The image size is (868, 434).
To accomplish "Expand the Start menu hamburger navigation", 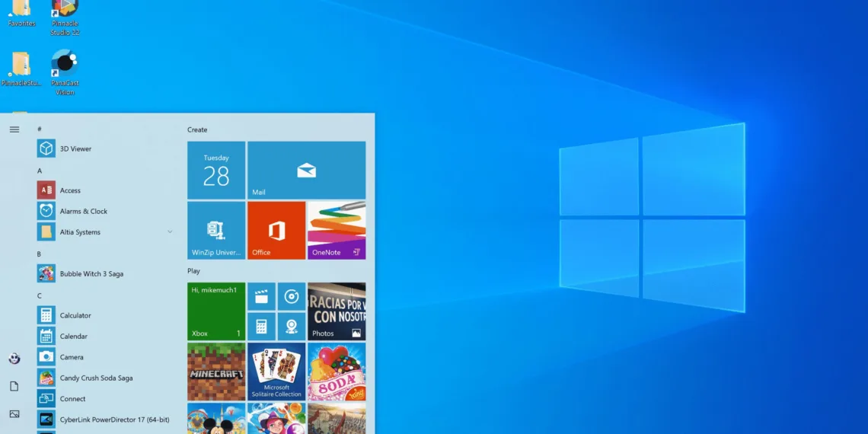I will pyautogui.click(x=14, y=129).
